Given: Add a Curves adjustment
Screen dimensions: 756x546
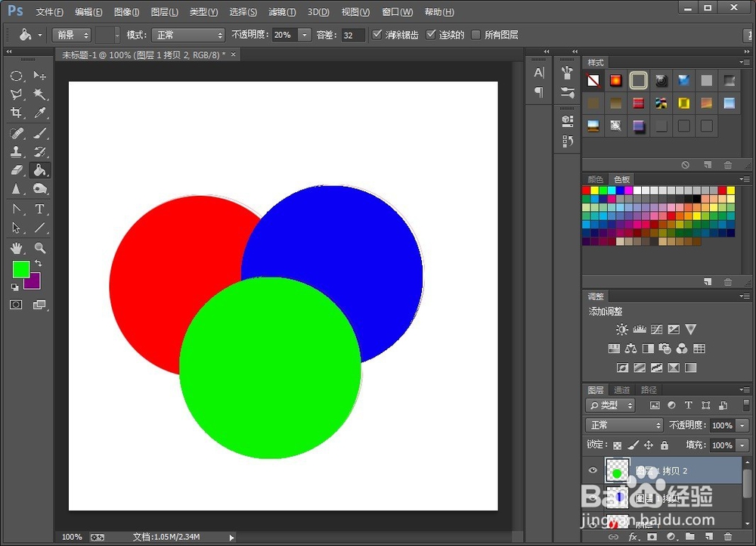Looking at the screenshot, I should tap(656, 330).
